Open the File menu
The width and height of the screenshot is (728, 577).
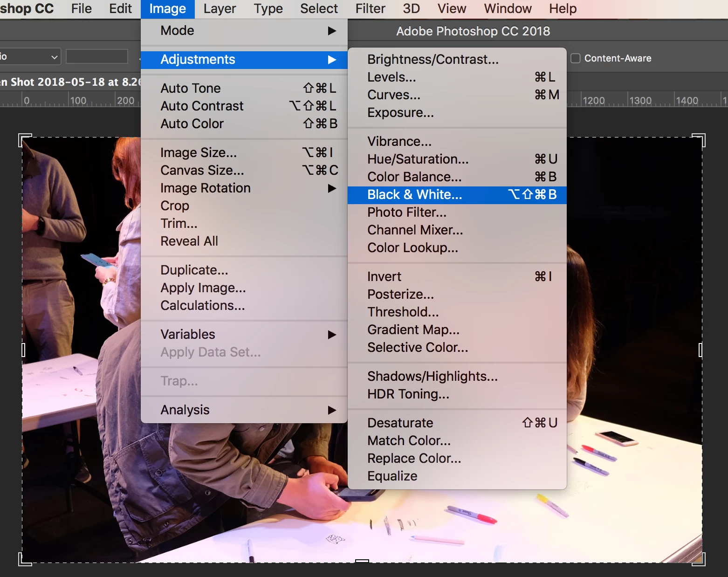point(81,8)
